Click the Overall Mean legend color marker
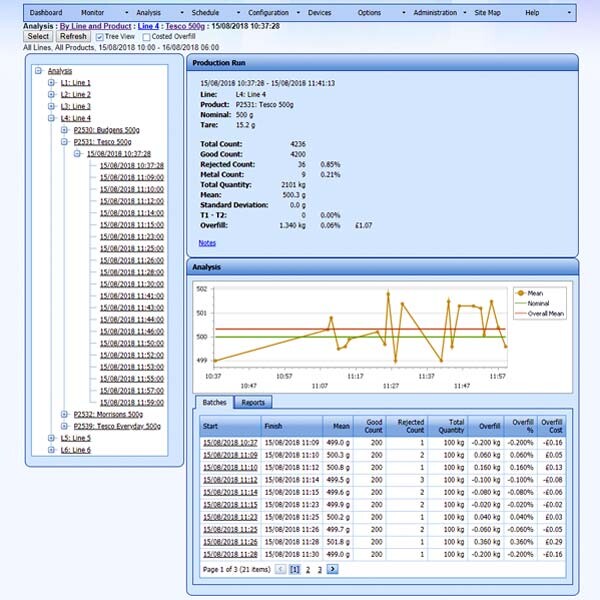Image resolution: width=600 pixels, height=600 pixels. click(519, 313)
